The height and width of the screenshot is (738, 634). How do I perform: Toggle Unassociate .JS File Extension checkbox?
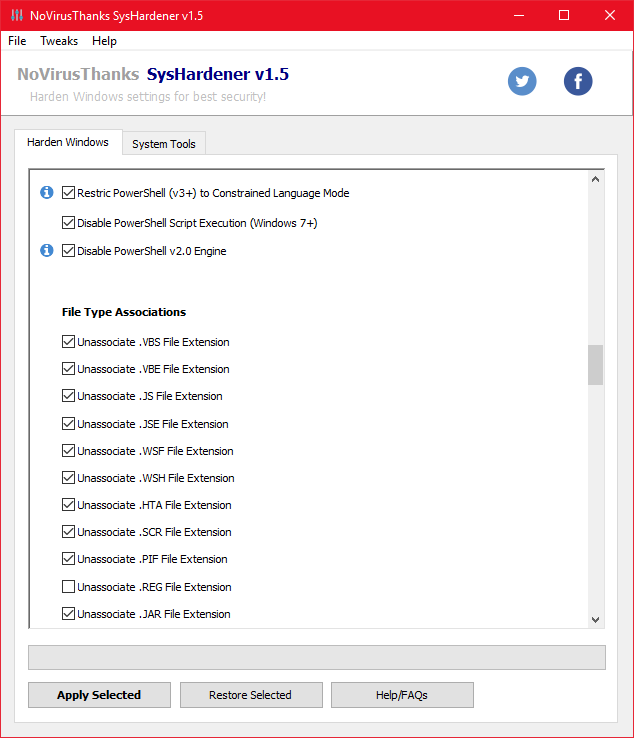[x=68, y=396]
